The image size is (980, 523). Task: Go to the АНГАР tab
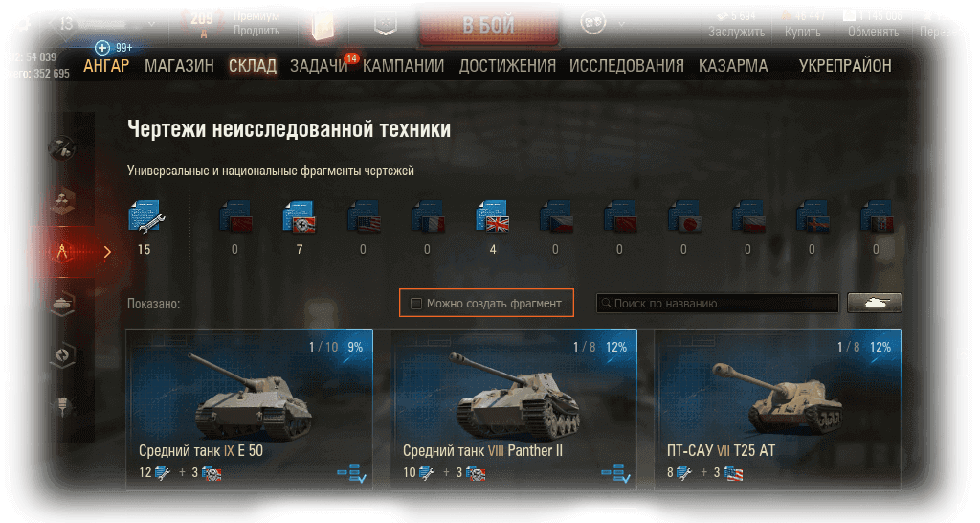click(x=106, y=66)
